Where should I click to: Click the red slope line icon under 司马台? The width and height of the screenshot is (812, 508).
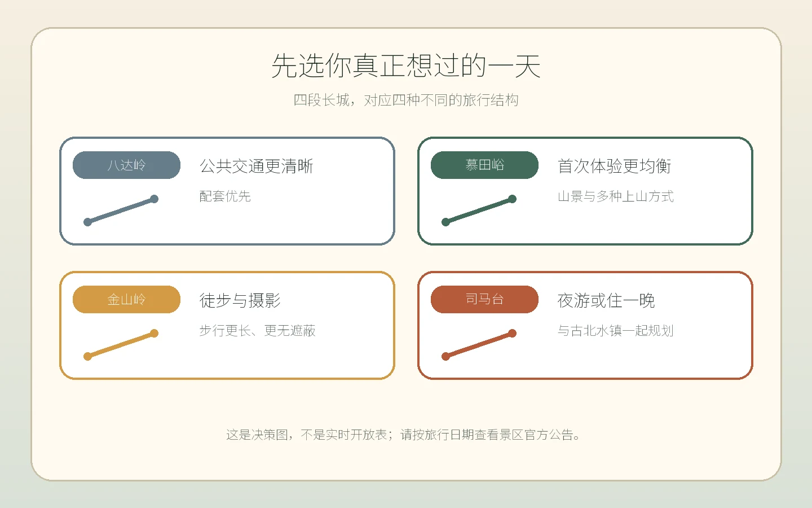click(x=479, y=345)
